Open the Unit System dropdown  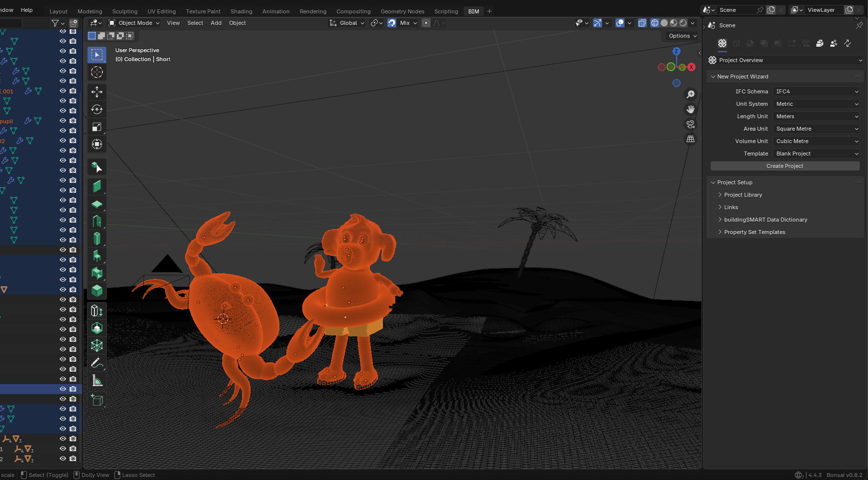click(x=816, y=104)
